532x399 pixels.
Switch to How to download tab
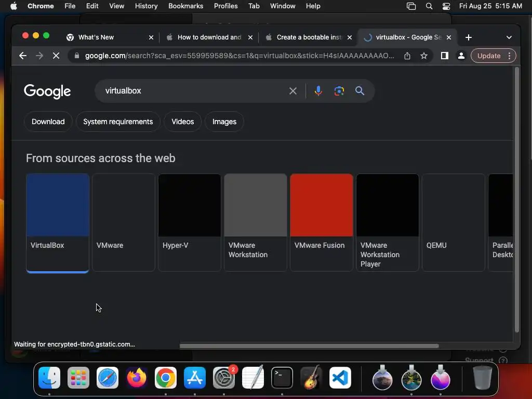pyautogui.click(x=208, y=37)
